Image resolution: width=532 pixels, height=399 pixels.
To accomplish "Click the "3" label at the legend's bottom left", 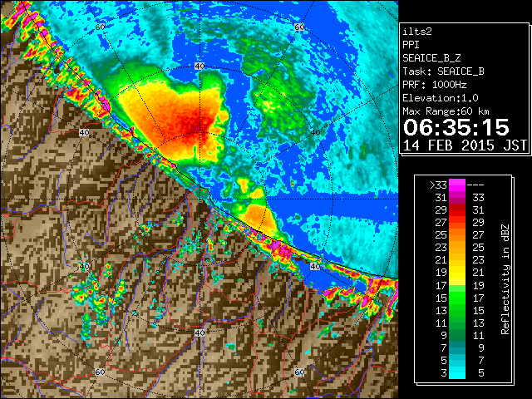I will tap(444, 373).
